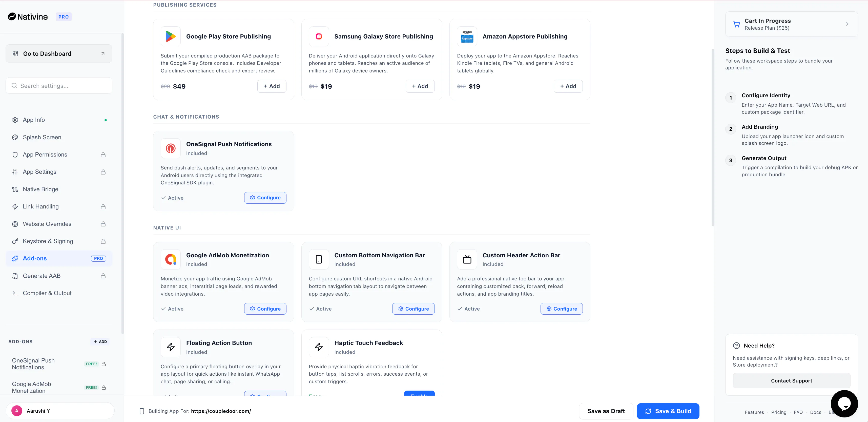The width and height of the screenshot is (868, 422).
Task: Open the FAQ footer link
Action: pyautogui.click(x=798, y=412)
